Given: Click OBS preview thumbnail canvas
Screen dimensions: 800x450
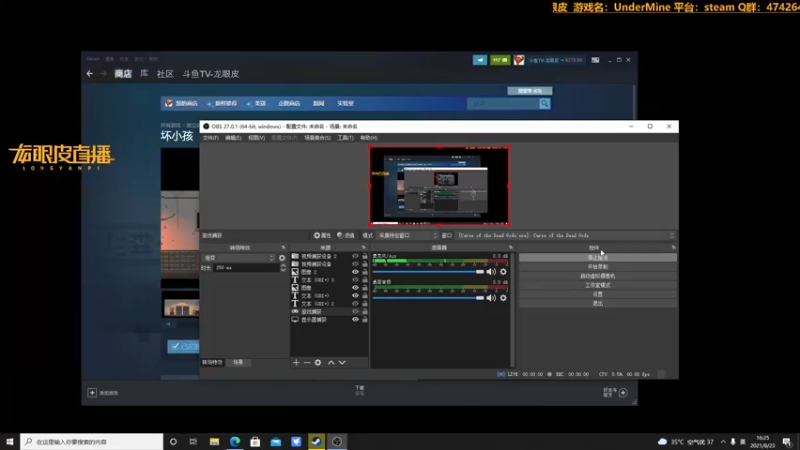Looking at the screenshot, I should 439,186.
